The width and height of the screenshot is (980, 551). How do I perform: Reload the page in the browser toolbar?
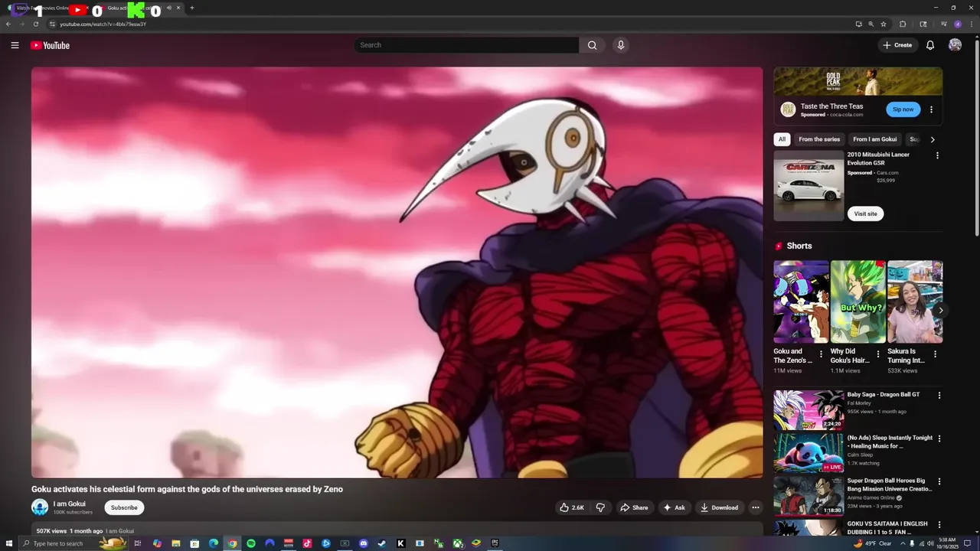(x=35, y=24)
